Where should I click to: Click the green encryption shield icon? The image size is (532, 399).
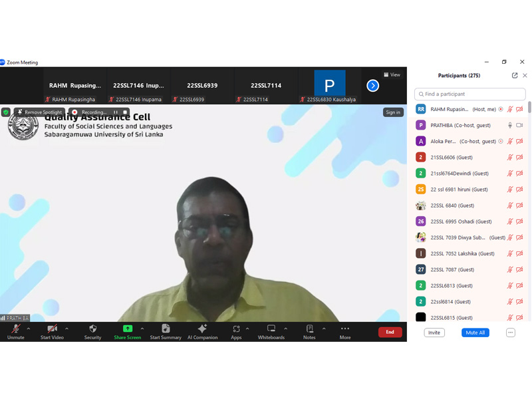click(6, 112)
